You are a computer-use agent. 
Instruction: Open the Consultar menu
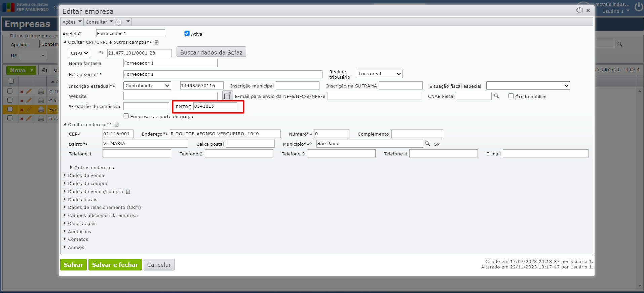(x=99, y=22)
